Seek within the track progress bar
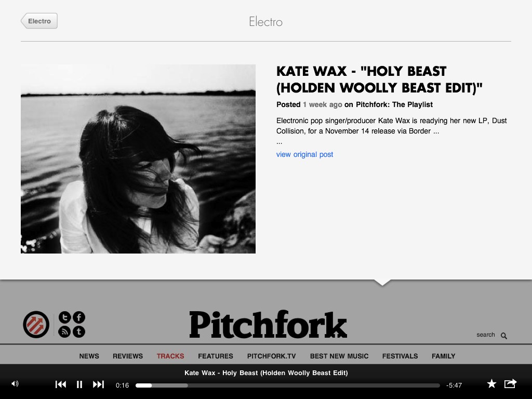The height and width of the screenshot is (399, 532). [x=288, y=385]
